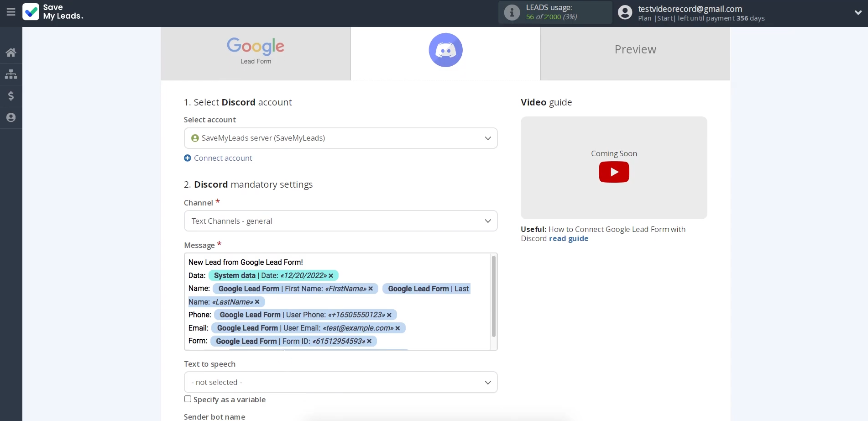The width and height of the screenshot is (868, 421).
Task: Expand the account menu chevron
Action: [x=858, y=13]
